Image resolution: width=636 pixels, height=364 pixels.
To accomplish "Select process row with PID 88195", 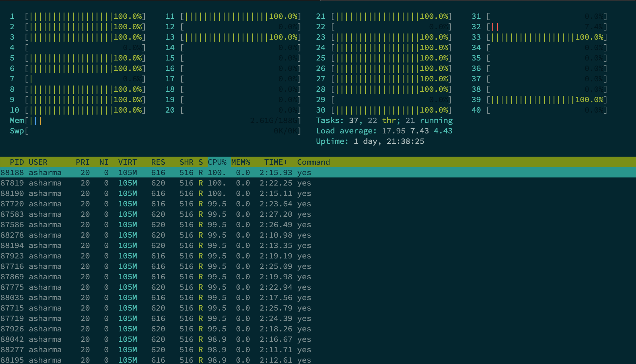I will click(318, 360).
